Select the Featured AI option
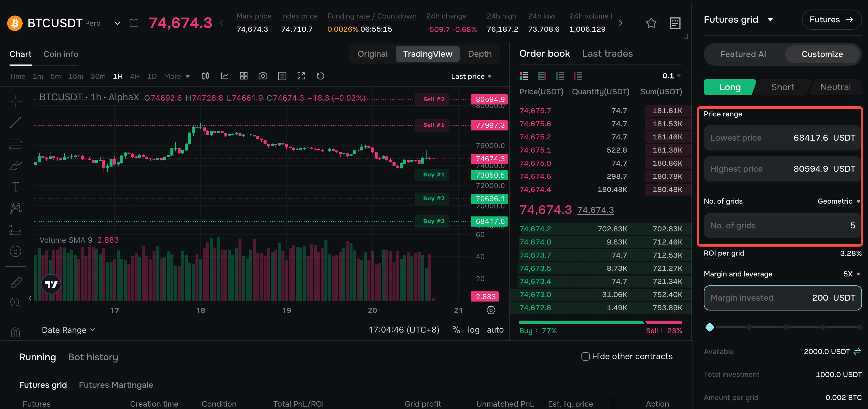This screenshot has width=868, height=409. (743, 54)
